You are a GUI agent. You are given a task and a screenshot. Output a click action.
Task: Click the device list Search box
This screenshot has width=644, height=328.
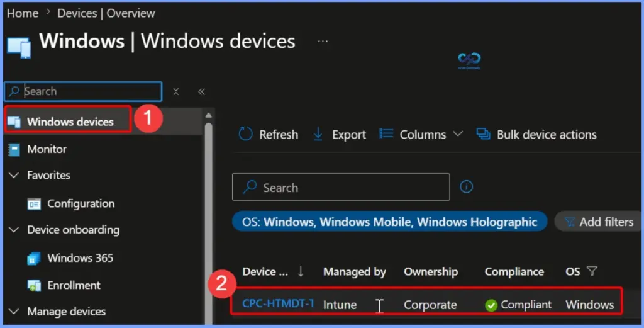(341, 188)
